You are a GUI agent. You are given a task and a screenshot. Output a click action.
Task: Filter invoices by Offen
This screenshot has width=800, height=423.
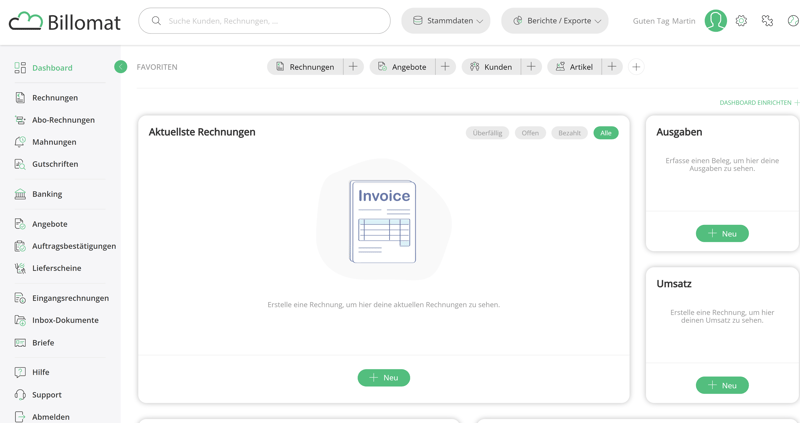pos(530,133)
